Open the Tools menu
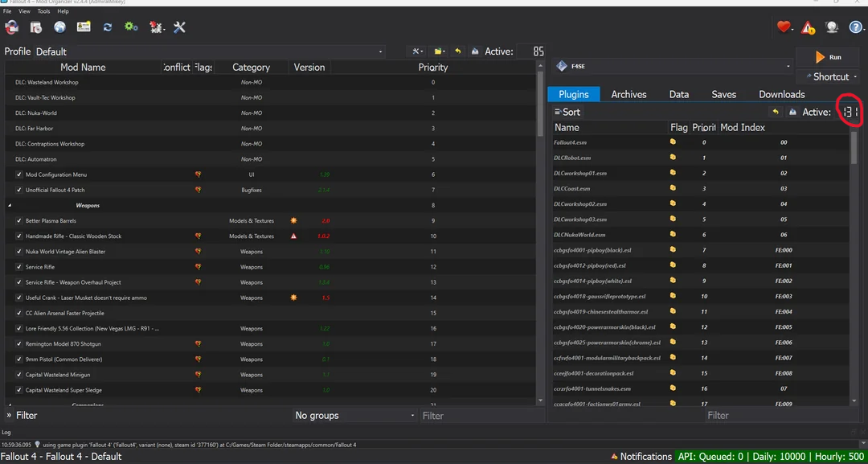The image size is (868, 464). click(x=43, y=11)
